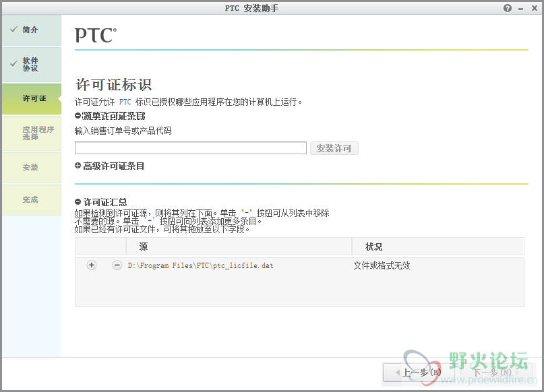Select the 安装 step
This screenshot has height=392, width=544.
(32, 168)
